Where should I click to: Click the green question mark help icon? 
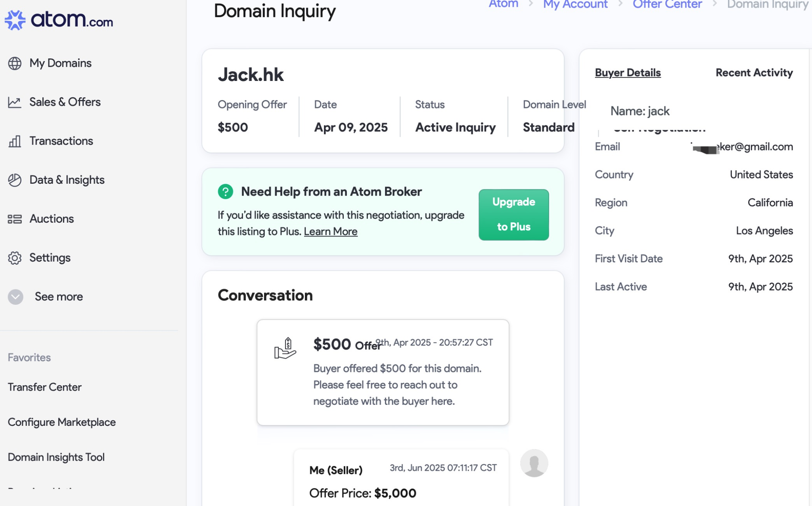225,192
